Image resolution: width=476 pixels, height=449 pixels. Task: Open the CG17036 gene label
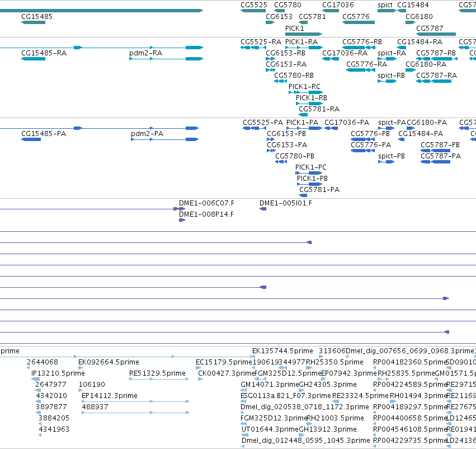338,5
